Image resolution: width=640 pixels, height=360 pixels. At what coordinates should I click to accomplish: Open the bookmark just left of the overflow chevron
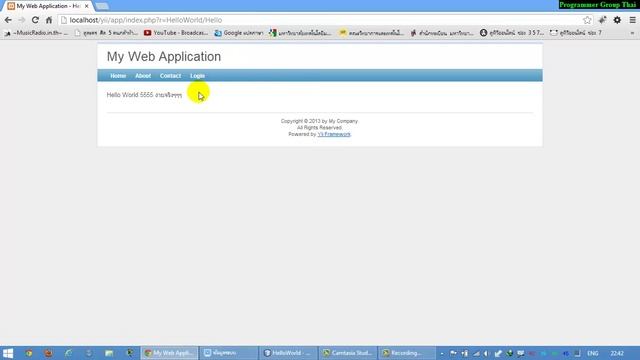point(575,33)
